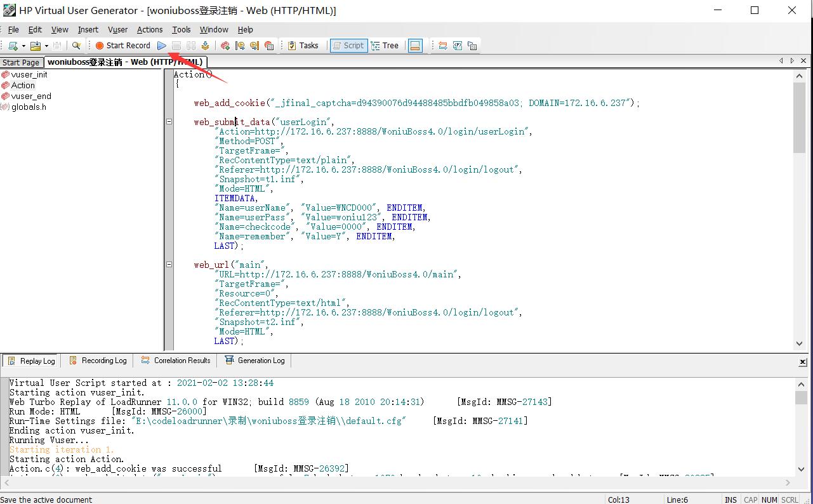Select globals.h in the action tree
The image size is (813, 504).
click(29, 107)
